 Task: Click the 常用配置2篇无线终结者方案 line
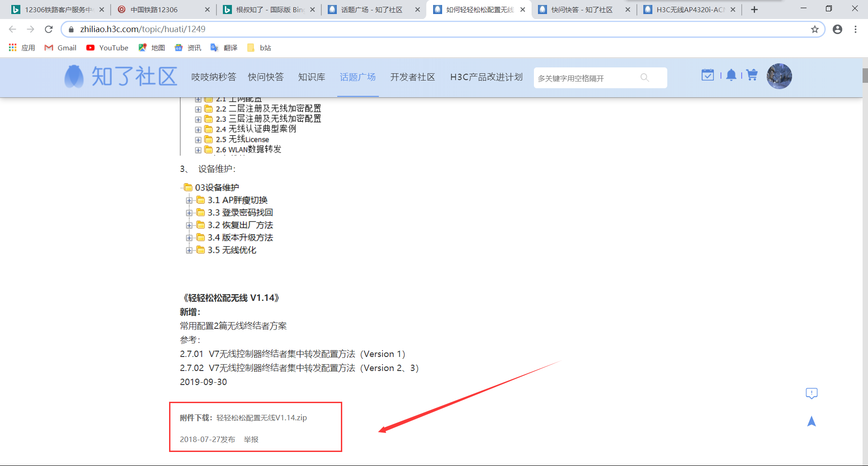pyautogui.click(x=233, y=326)
